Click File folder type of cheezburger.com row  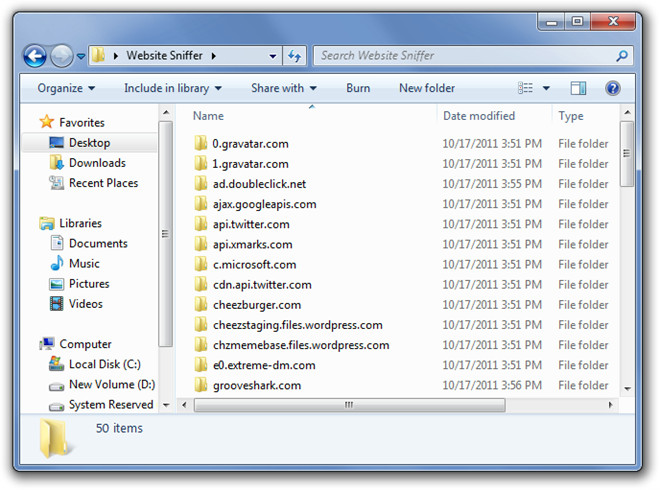(x=583, y=305)
